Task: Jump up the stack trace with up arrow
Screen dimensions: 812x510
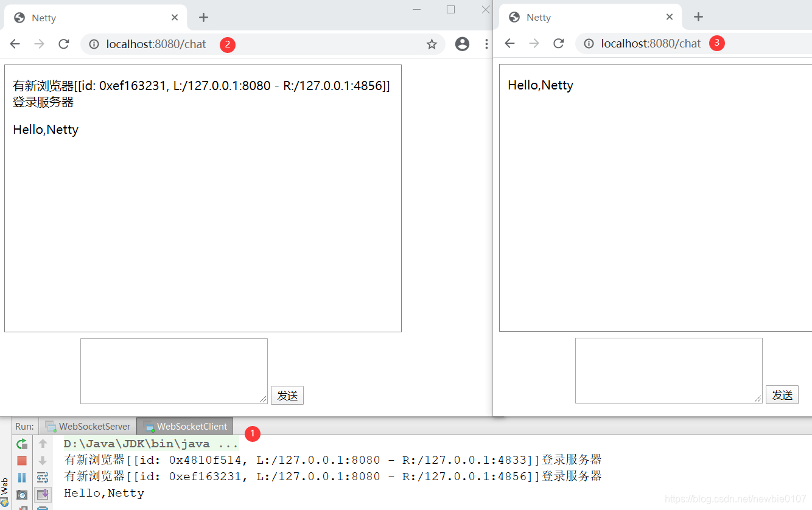Action: (43, 444)
